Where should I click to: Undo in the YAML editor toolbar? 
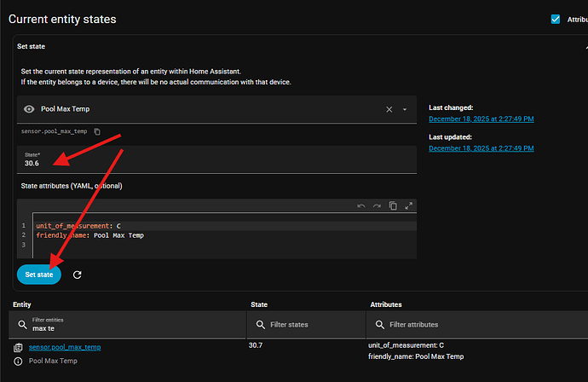pos(361,206)
